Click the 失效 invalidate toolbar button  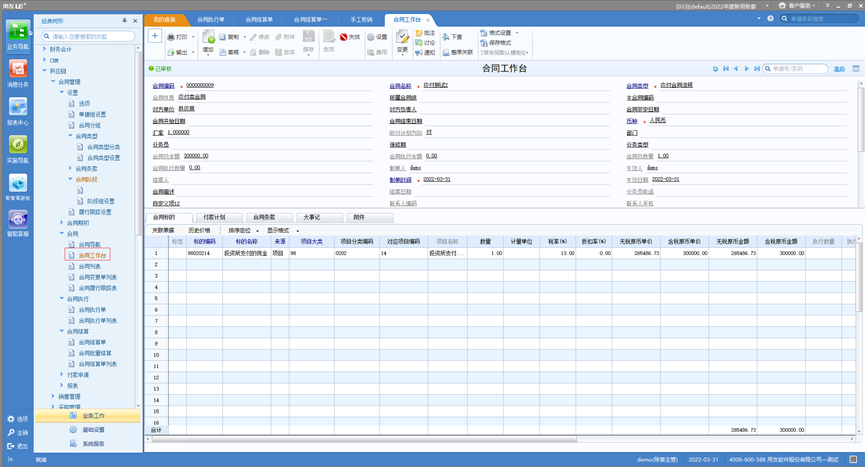click(350, 37)
